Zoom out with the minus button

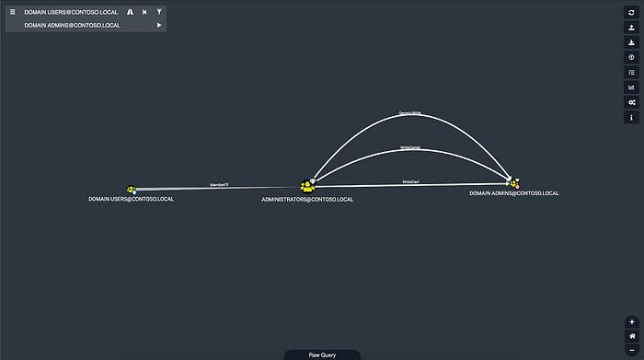[x=632, y=350]
